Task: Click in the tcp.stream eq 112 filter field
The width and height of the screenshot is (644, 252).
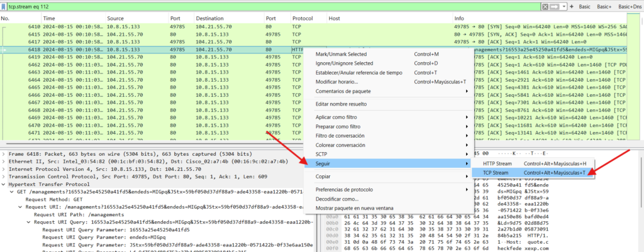Action: click(x=252, y=6)
